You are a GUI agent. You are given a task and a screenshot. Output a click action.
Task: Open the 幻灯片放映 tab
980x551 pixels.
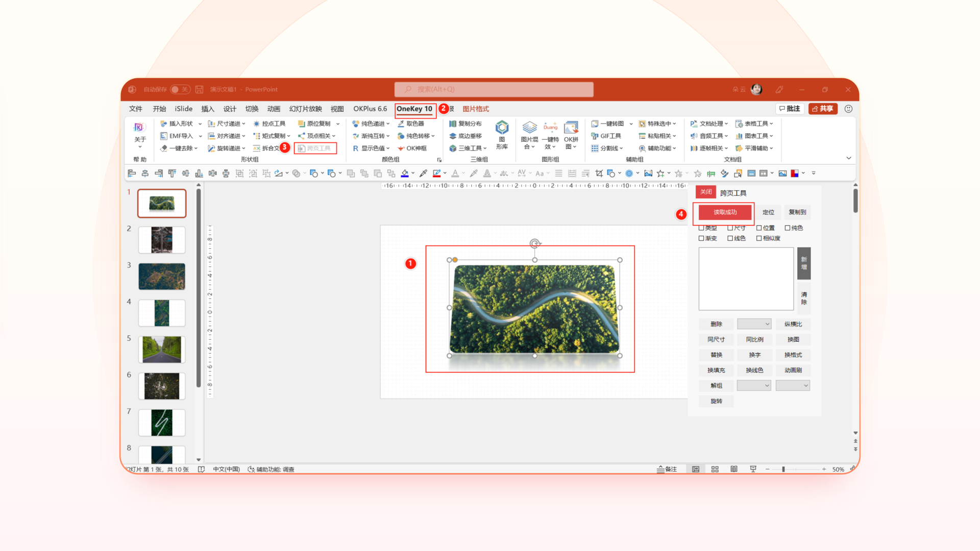pyautogui.click(x=305, y=109)
